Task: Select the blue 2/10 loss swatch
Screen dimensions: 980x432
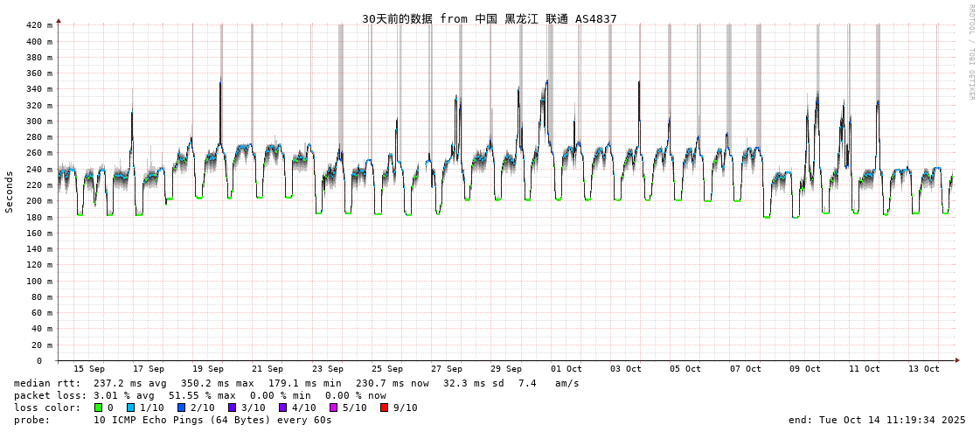Action: [x=181, y=408]
